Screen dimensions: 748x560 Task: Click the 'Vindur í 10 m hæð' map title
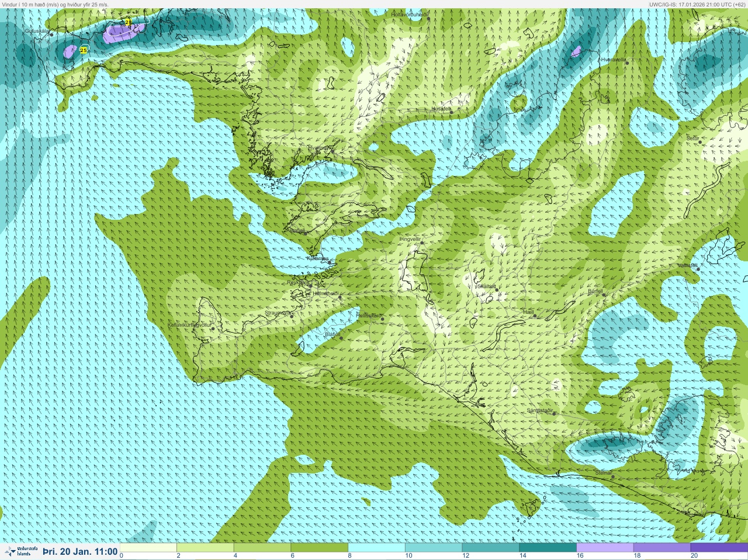pyautogui.click(x=55, y=4)
